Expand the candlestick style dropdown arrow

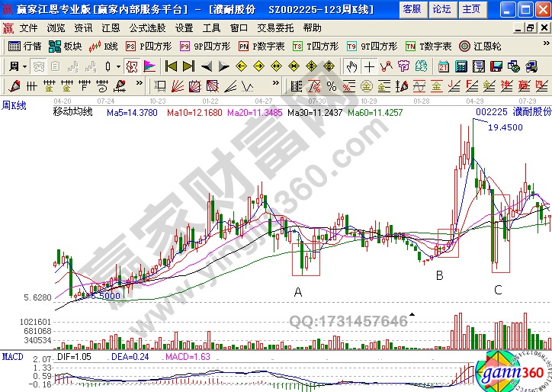(x=118, y=66)
